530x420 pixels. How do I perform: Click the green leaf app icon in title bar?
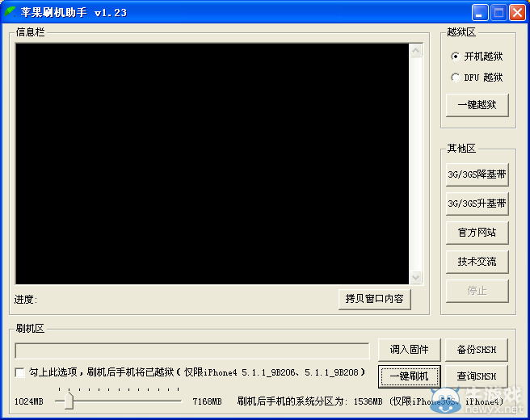[x=10, y=12]
